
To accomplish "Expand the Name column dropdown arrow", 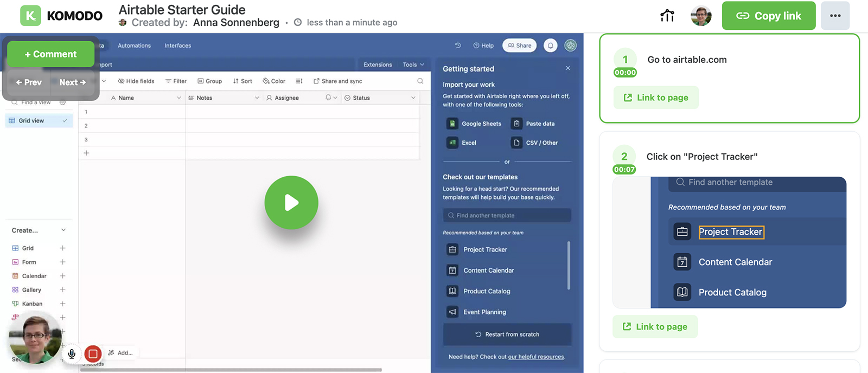I will click(x=178, y=98).
